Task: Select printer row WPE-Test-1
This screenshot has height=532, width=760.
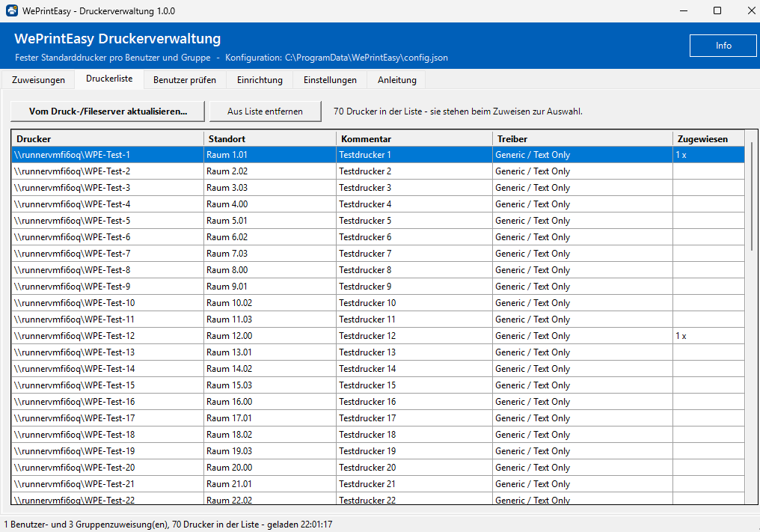Action: [x=378, y=155]
